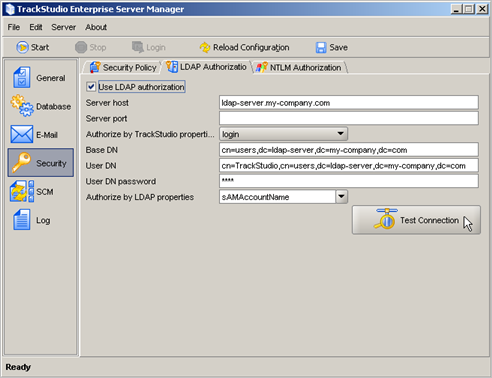Image resolution: width=492 pixels, height=378 pixels.
Task: Click into the User DN field
Action: [x=349, y=165]
